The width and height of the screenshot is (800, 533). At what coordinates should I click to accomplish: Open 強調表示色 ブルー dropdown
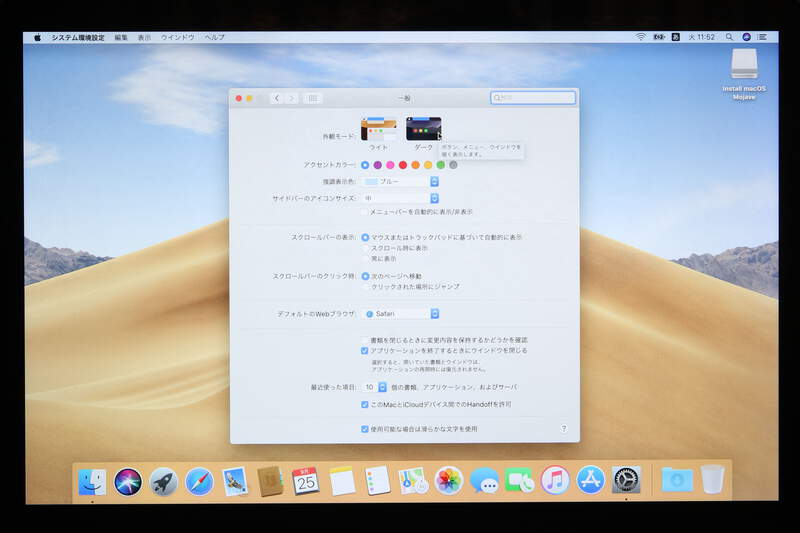[x=400, y=182]
